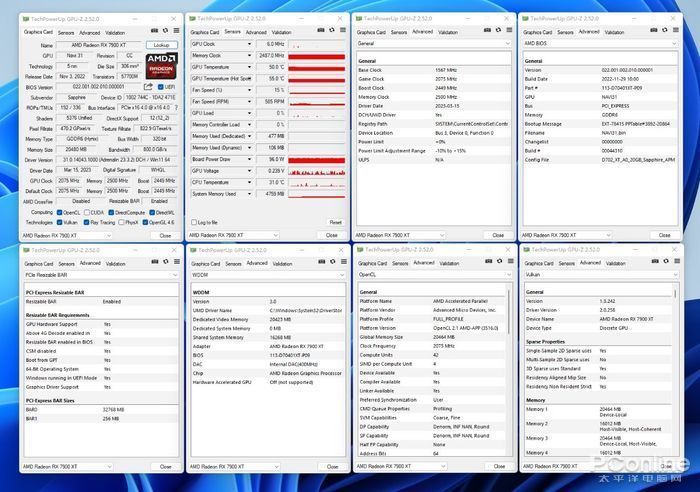Screen dimensions: 700x492
Task: Switch to Validation tab in the WDDM window
Action: (x=282, y=264)
